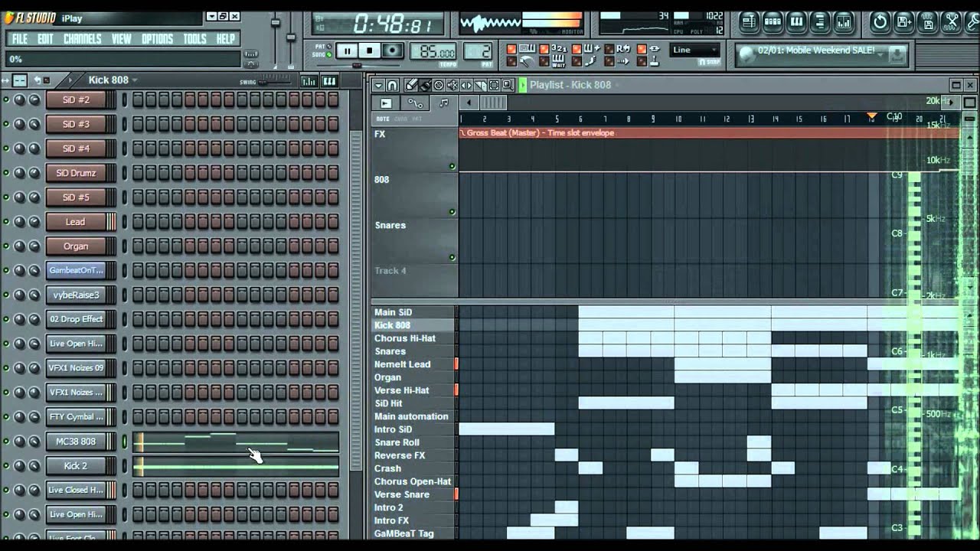Select the delete tool in playlist toolbar

(439, 85)
